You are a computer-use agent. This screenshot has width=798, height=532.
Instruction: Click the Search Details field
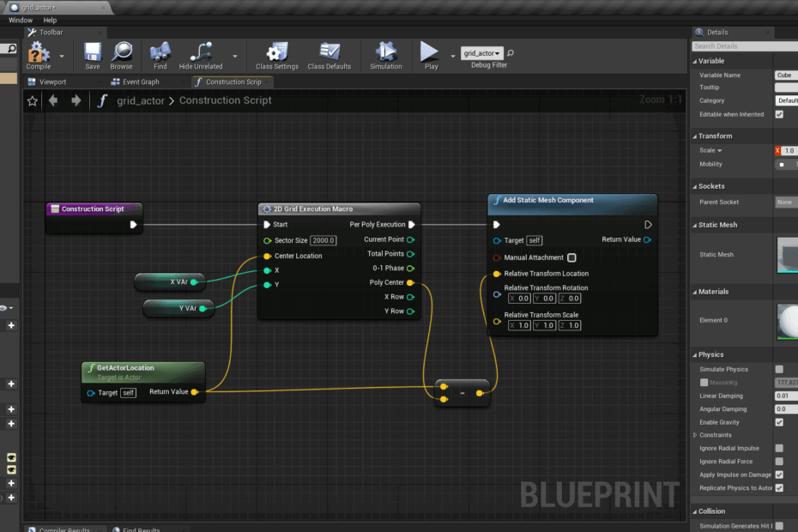pyautogui.click(x=745, y=45)
